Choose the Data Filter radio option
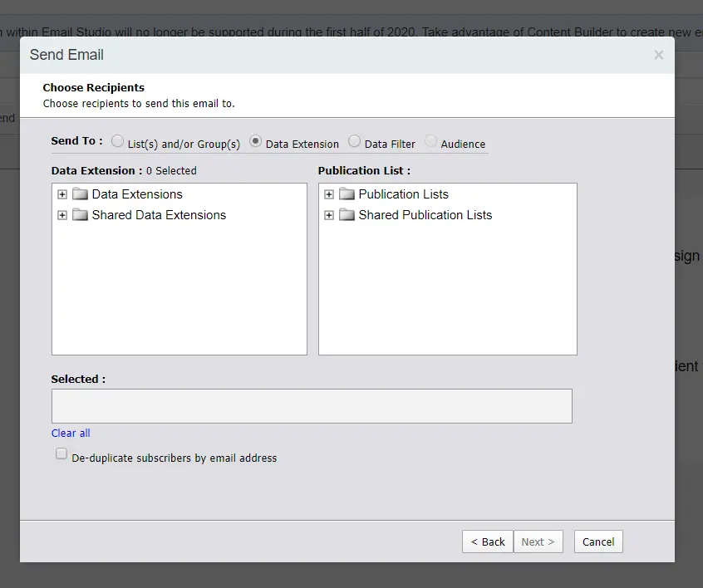Image resolution: width=703 pixels, height=588 pixels. [x=355, y=142]
